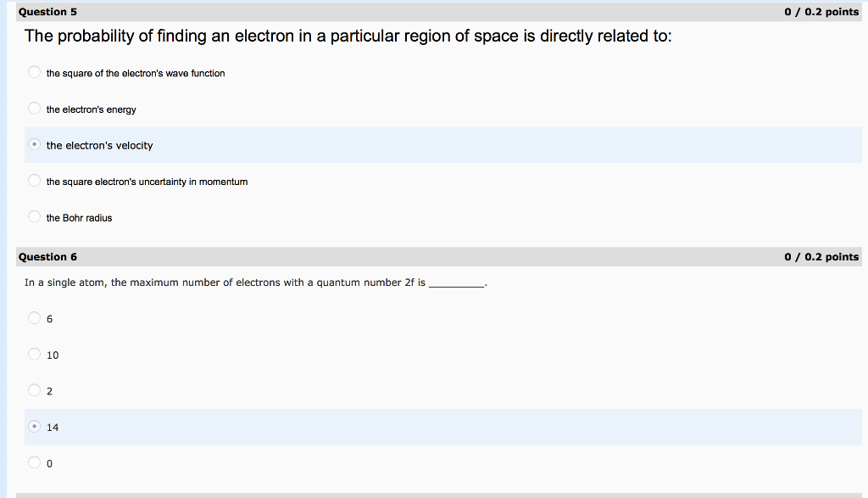
Task: Select "the Bohr radius" option
Action: point(34,216)
